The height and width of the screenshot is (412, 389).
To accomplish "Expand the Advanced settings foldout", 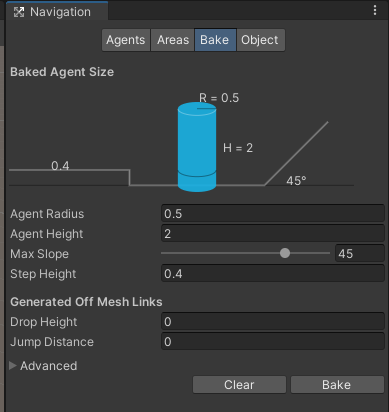I will tap(13, 366).
